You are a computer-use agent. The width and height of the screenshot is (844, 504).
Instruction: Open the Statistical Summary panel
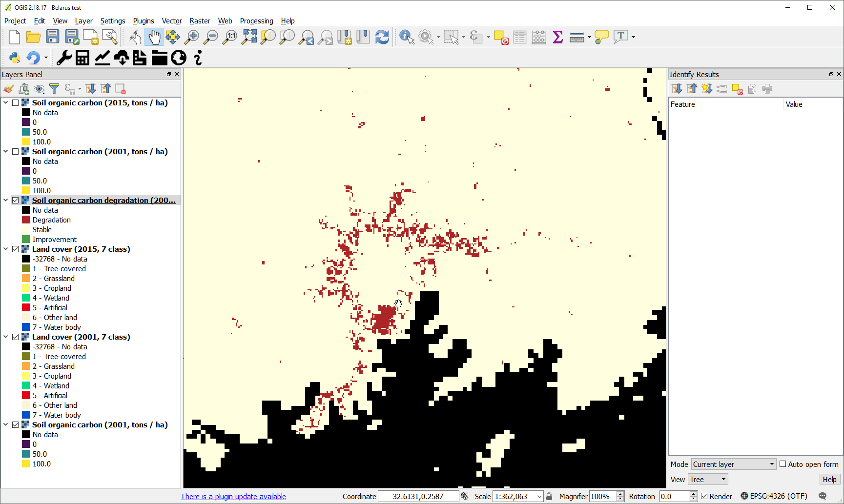557,37
